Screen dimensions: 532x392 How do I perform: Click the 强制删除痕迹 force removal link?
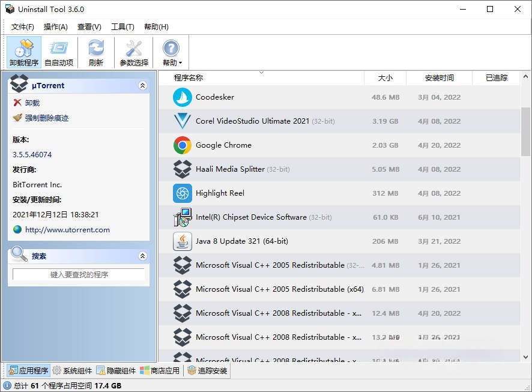pyautogui.click(x=46, y=118)
